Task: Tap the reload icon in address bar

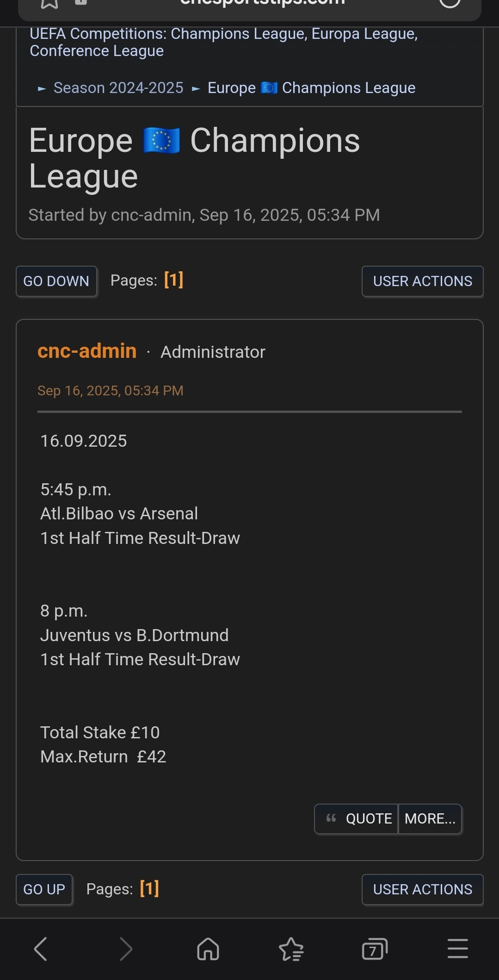Action: coord(450,3)
